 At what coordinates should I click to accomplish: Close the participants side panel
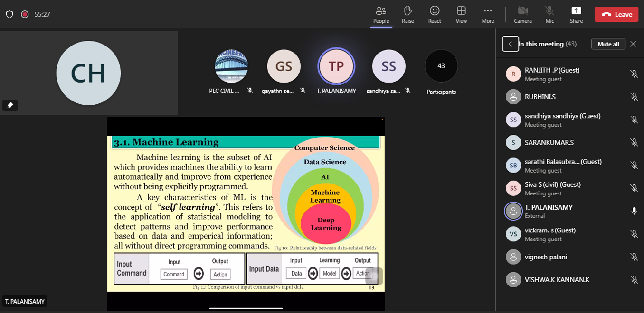[633, 44]
